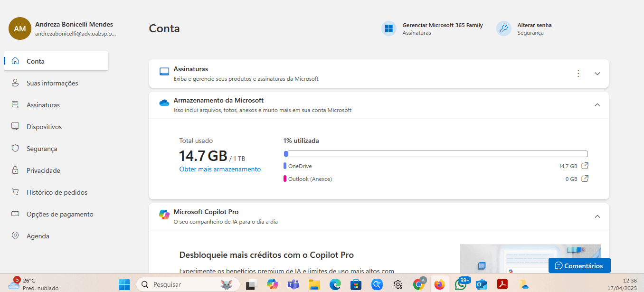Open Task View from the taskbar

pos(251,284)
